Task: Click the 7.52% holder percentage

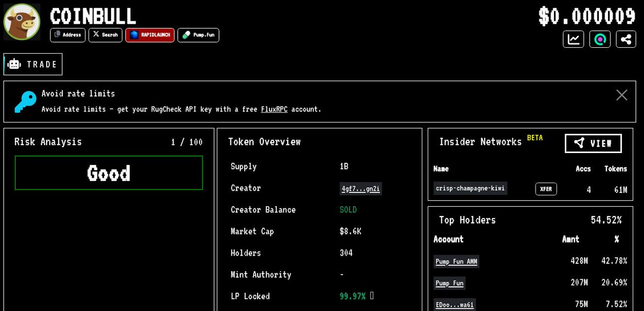Action: pos(616,305)
